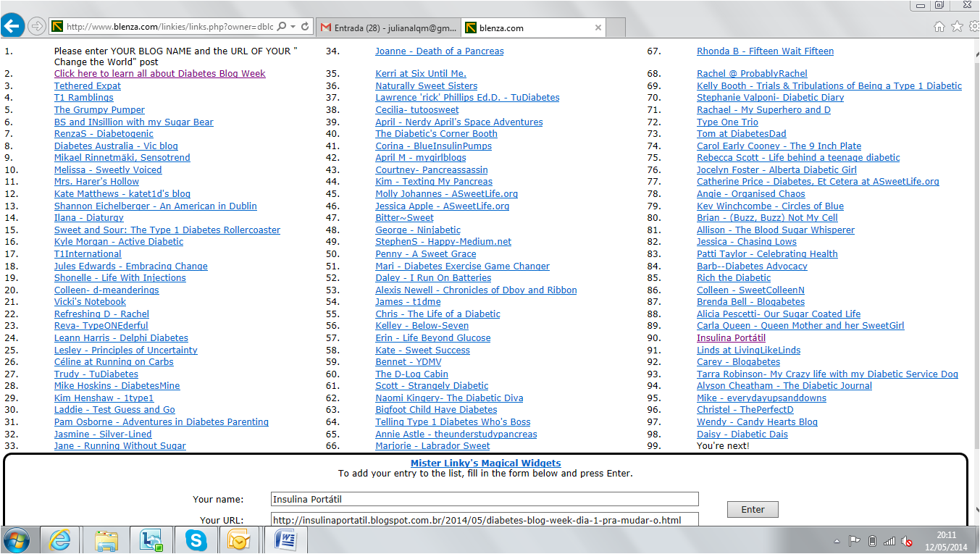
Task: Open the Windows Start button
Action: tap(16, 540)
